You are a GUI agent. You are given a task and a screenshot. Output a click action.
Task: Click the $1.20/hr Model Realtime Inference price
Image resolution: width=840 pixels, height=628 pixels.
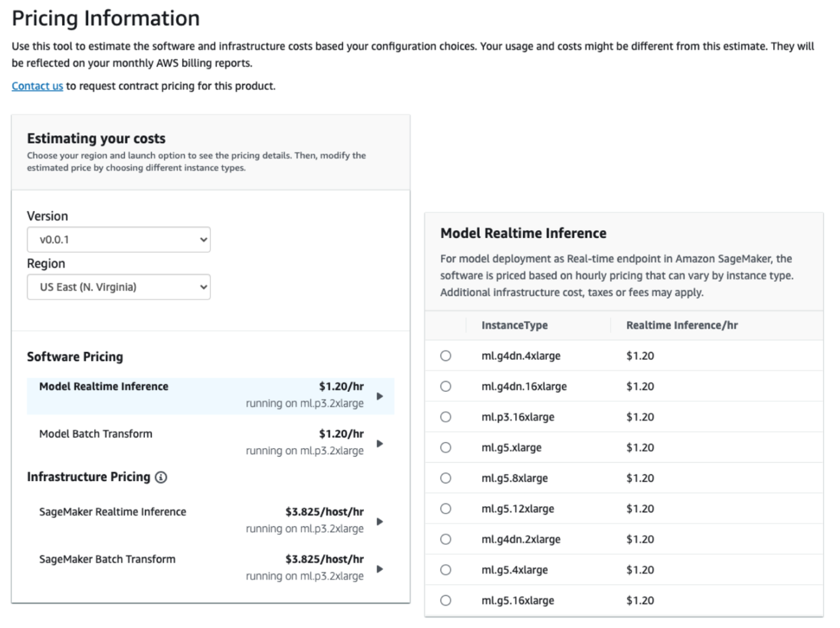pos(341,386)
